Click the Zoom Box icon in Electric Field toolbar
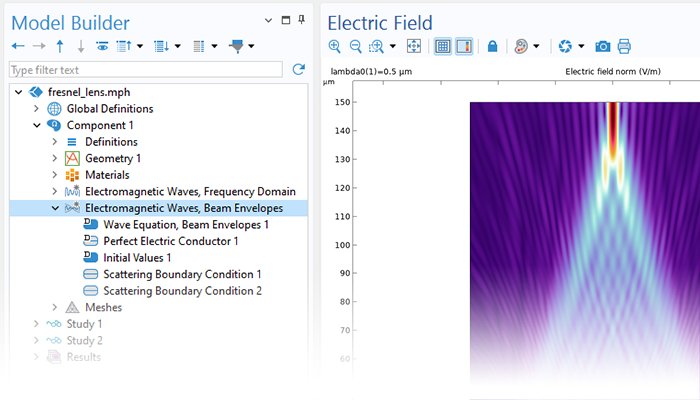This screenshot has height=400, width=700. (376, 46)
